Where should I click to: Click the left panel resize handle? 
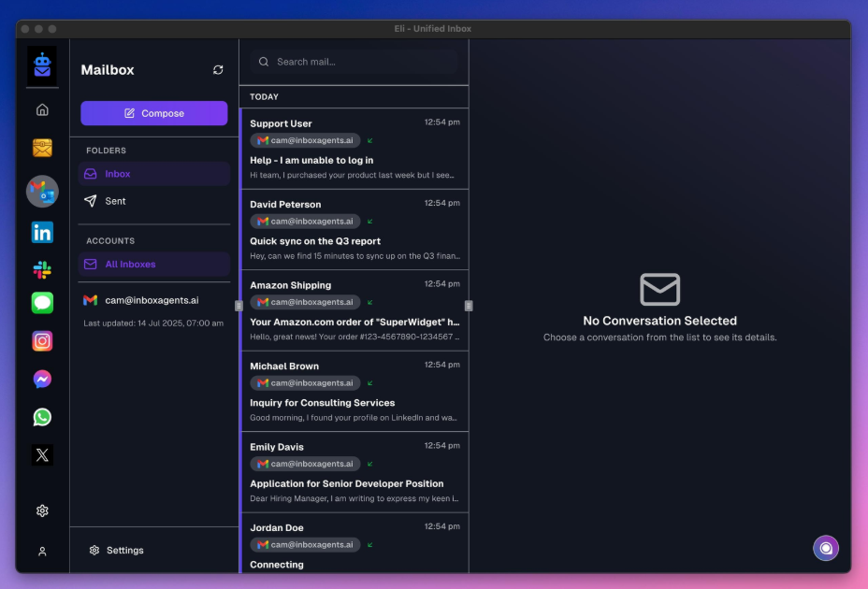239,306
